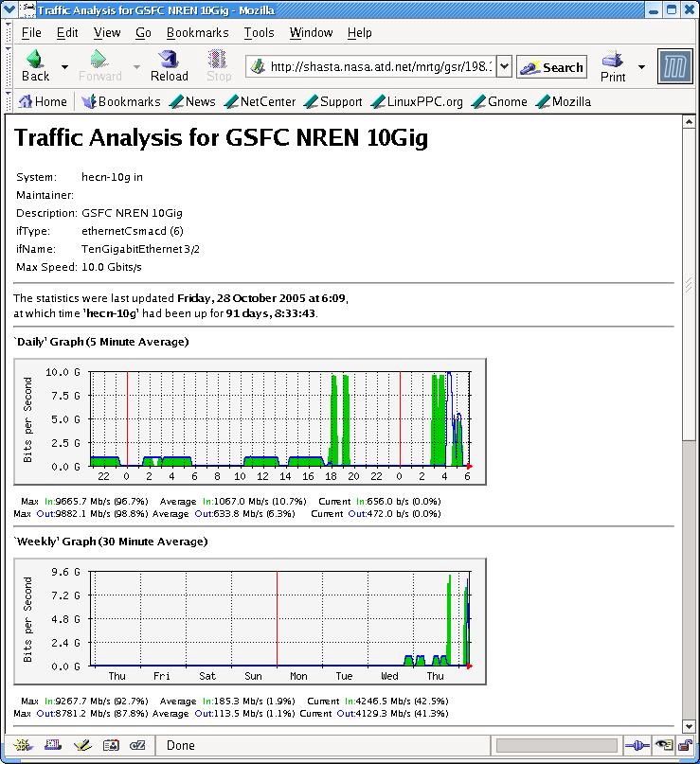Expand the Print button dropdown arrow

click(641, 67)
